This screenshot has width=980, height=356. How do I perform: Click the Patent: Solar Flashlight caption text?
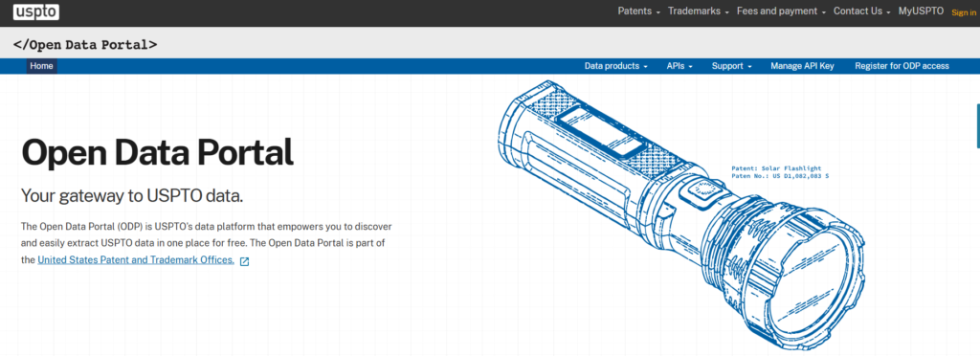coord(776,168)
